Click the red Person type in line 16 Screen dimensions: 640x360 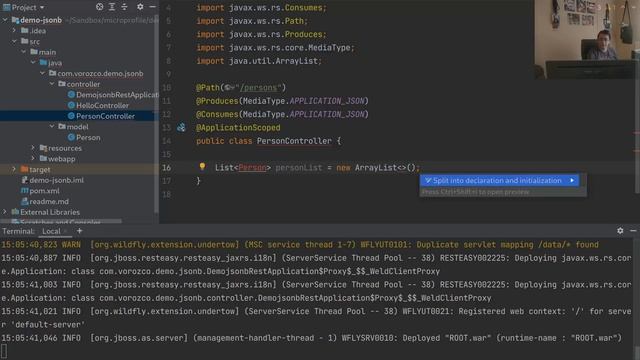pyautogui.click(x=252, y=167)
